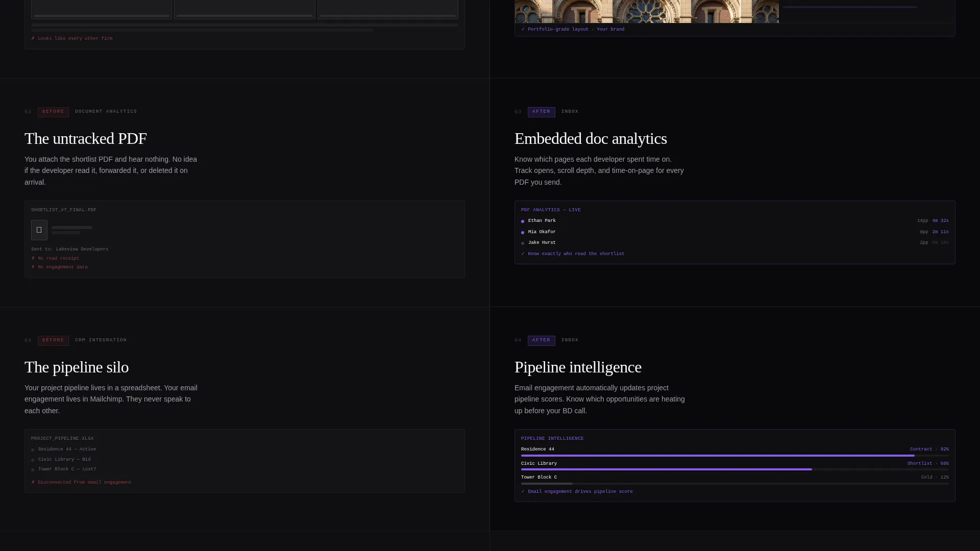Click the bullet beside Civic Library — Bid
Screen dimensions: 980x551
pos(33,460)
